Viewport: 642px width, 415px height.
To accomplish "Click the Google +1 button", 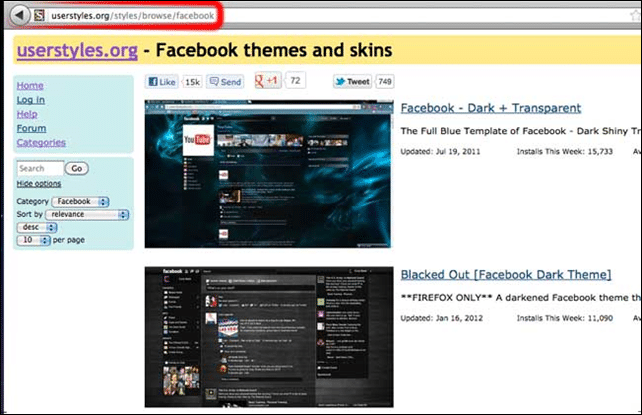I will coord(268,80).
